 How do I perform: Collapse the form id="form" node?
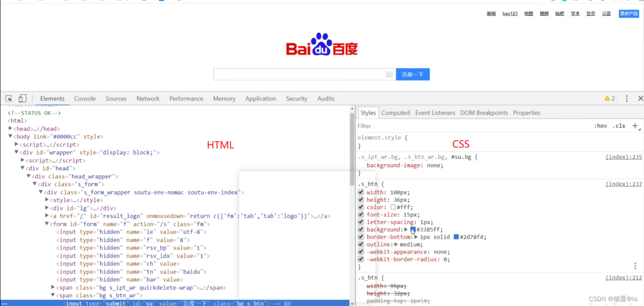coord(47,224)
